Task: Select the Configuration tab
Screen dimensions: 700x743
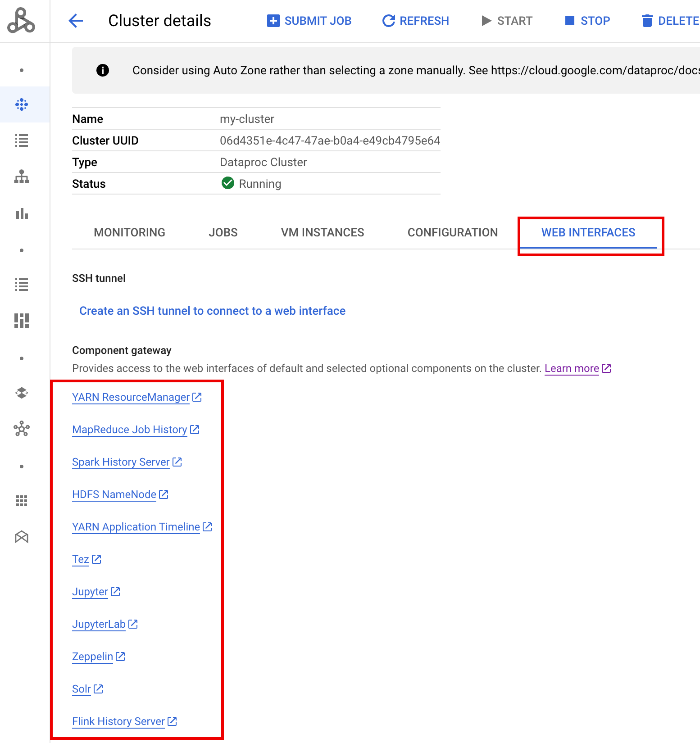Action: 452,232
